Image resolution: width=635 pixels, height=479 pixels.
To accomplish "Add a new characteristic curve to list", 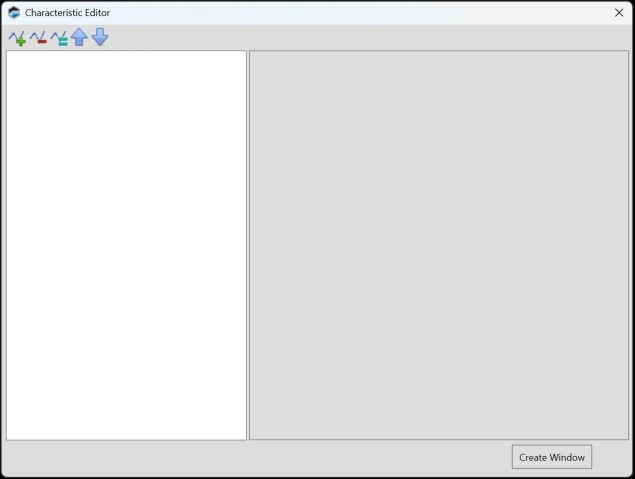I will pos(17,38).
